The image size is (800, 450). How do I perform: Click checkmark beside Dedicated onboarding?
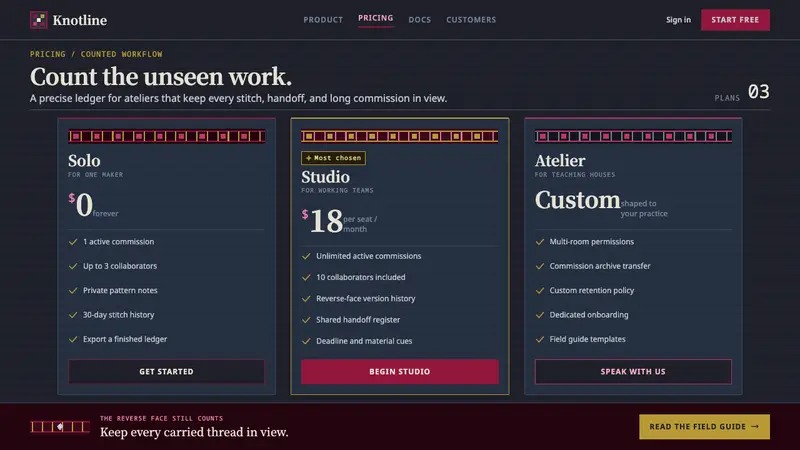click(x=540, y=315)
